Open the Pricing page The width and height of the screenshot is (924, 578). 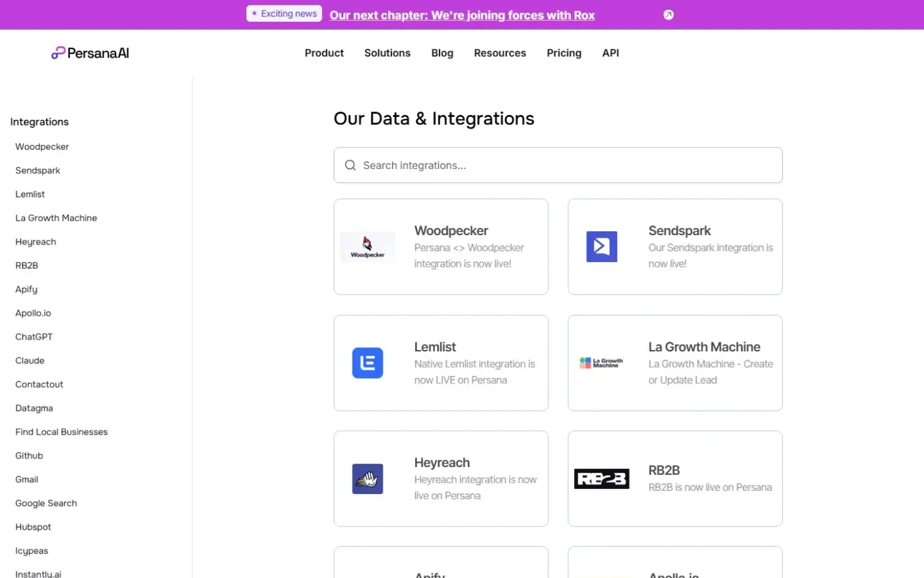[x=564, y=53]
